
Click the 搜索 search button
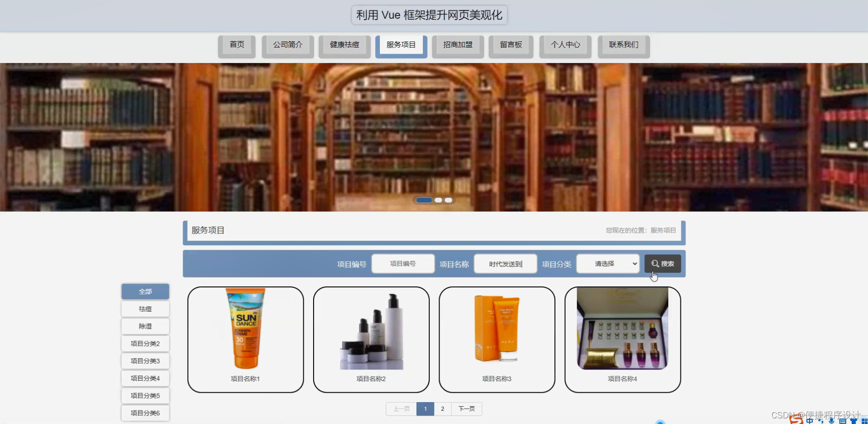pyautogui.click(x=663, y=264)
